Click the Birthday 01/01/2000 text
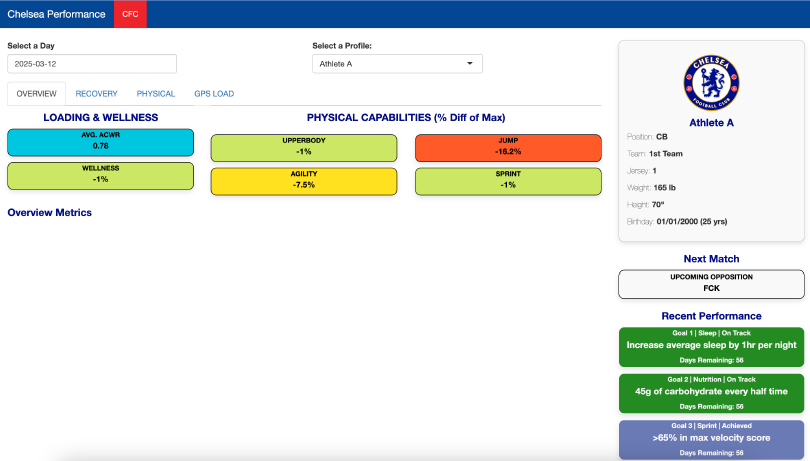 point(677,221)
